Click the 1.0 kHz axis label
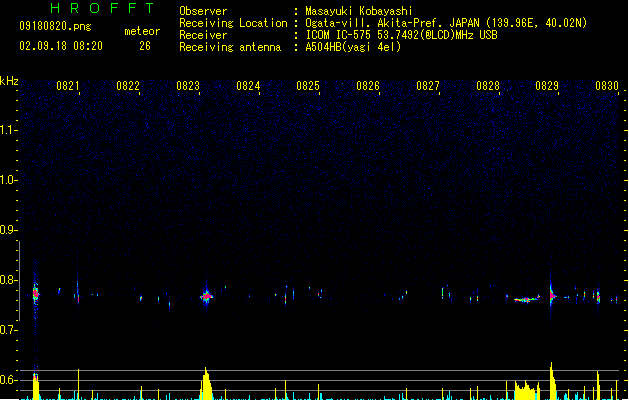Viewport: 629px width, 400px height. pos(8,179)
